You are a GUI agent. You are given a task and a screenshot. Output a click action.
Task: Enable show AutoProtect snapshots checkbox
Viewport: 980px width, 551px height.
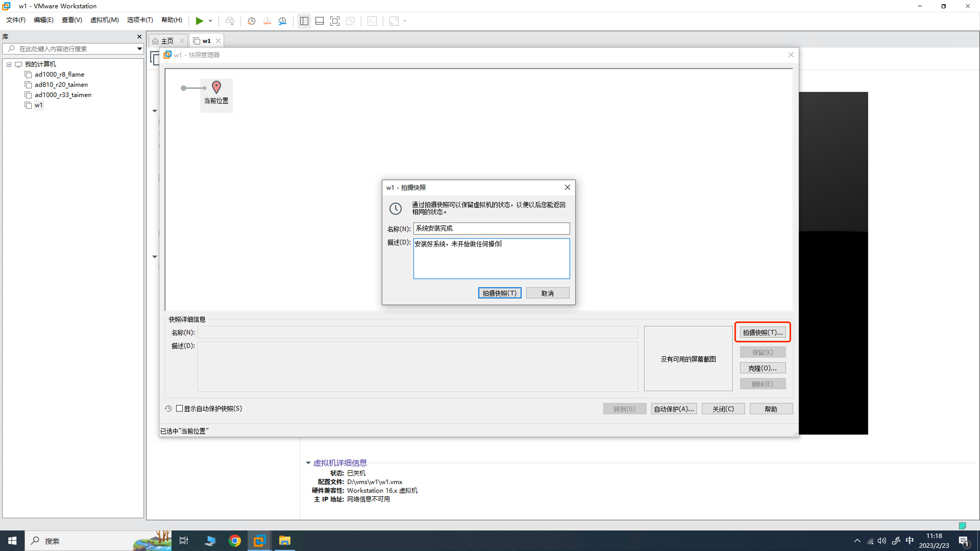(x=180, y=408)
